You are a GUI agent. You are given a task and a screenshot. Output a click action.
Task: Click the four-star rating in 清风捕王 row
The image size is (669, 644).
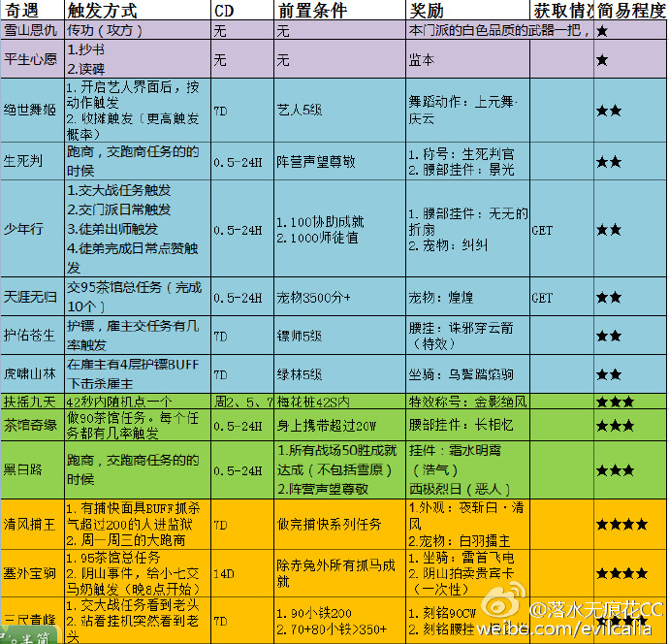click(621, 524)
